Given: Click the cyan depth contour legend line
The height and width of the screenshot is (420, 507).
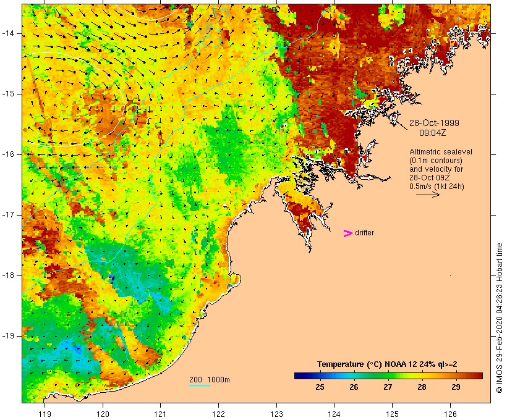Looking at the screenshot, I should coord(200,385).
